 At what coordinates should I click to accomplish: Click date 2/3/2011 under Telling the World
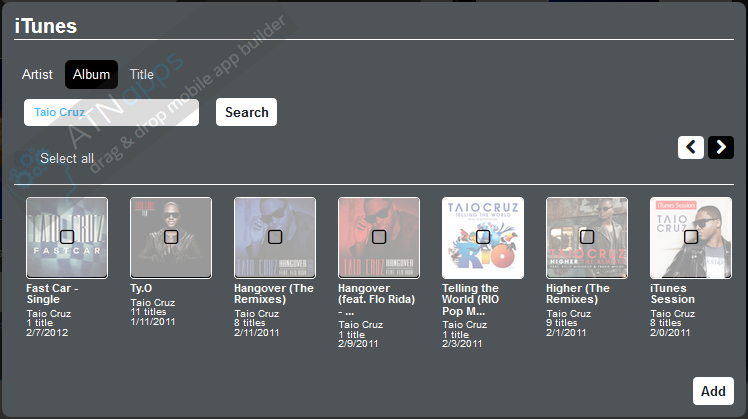(462, 344)
